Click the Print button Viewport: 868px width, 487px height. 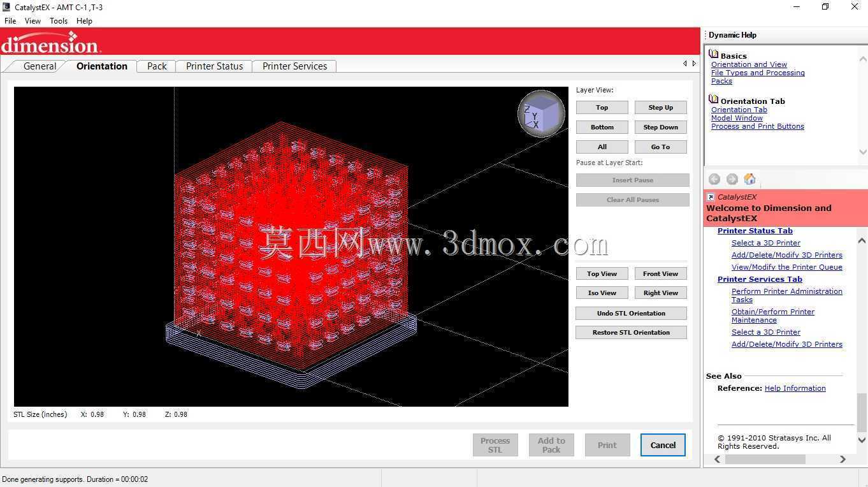pos(607,445)
